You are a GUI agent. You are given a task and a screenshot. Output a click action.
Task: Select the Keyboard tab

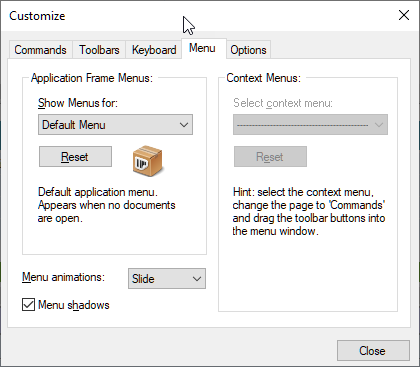click(x=154, y=50)
